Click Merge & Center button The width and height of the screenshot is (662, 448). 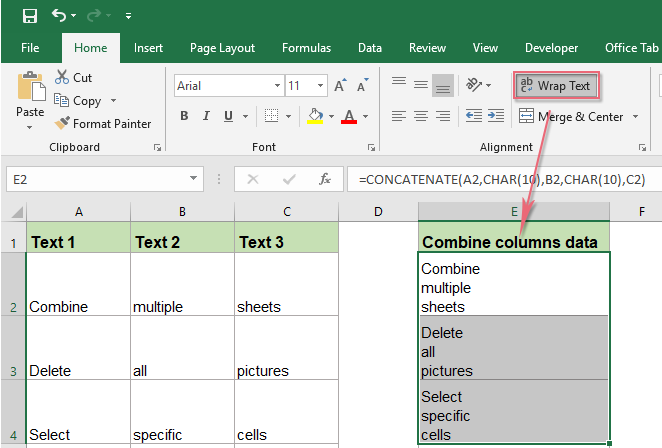pyautogui.click(x=571, y=116)
